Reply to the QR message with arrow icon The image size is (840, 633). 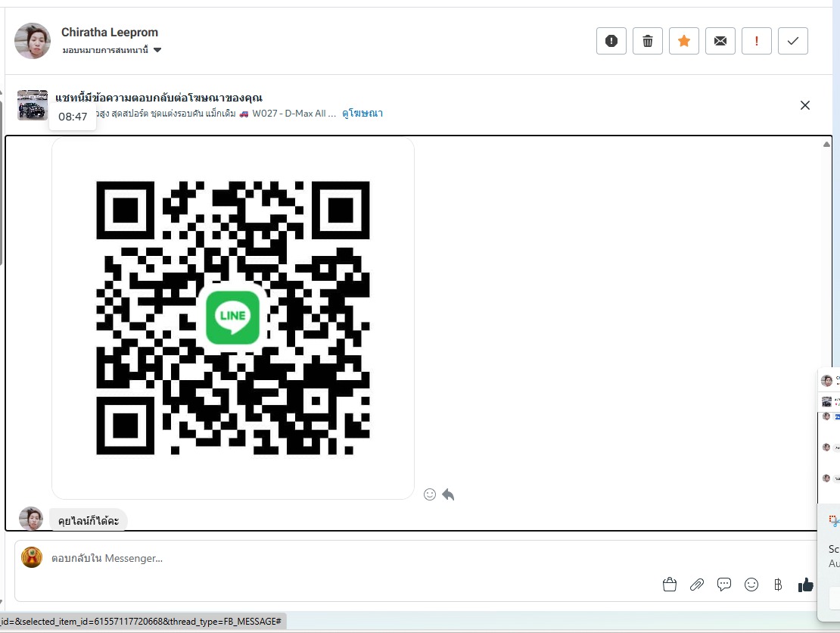[x=449, y=494]
